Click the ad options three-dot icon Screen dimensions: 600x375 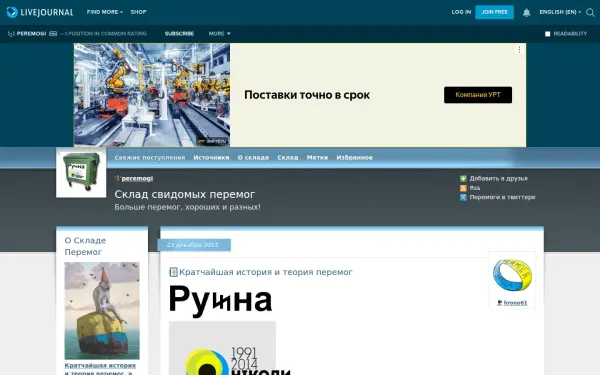pyautogui.click(x=519, y=50)
